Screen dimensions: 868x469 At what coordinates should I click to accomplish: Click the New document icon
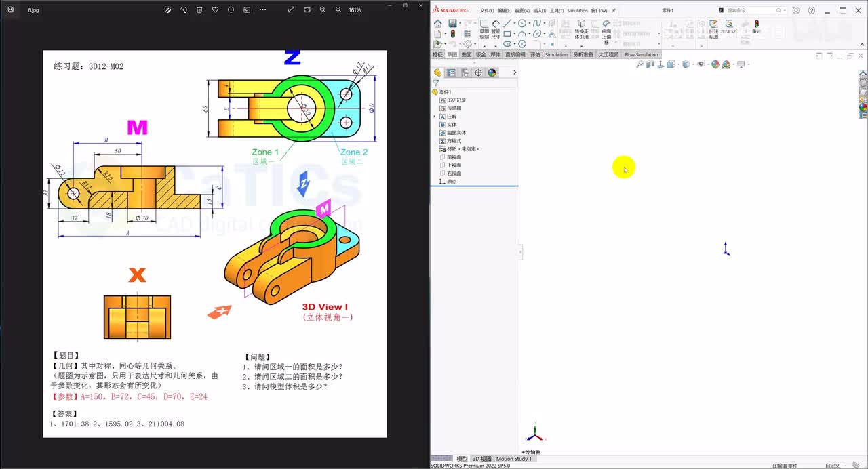(437, 33)
